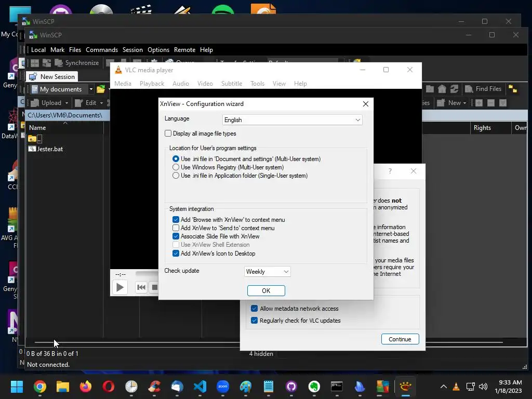Select Jester.bat file in WinSCP
The image size is (532, 399).
tap(46, 149)
